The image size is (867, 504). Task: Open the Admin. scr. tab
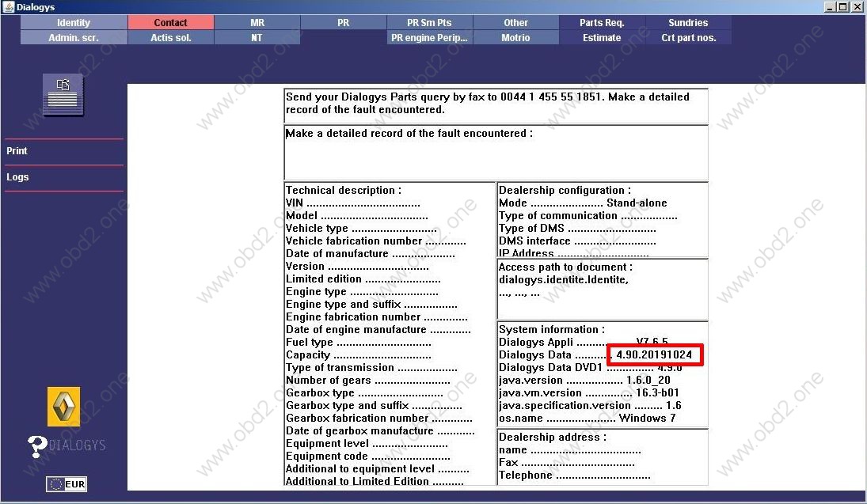click(74, 37)
